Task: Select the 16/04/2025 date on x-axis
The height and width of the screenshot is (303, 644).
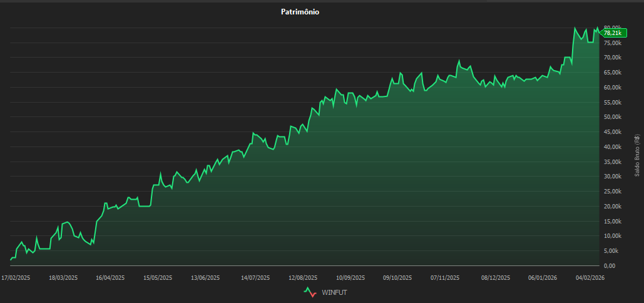Action: pos(110,277)
